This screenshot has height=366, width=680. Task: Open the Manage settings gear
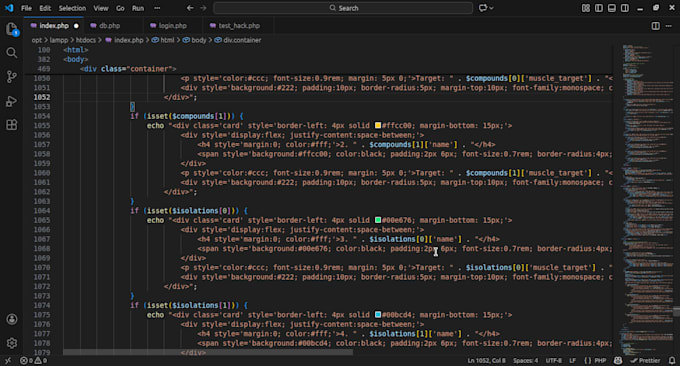click(x=12, y=343)
